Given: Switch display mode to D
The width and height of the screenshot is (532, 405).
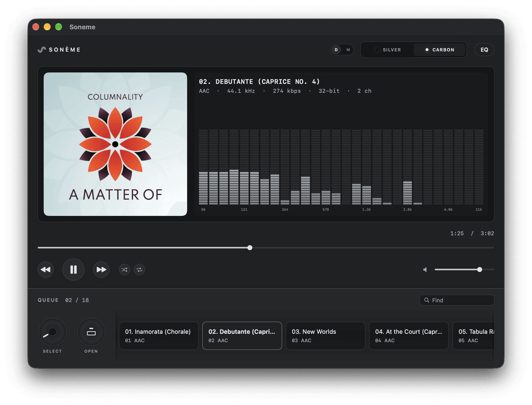Looking at the screenshot, I should pos(336,50).
